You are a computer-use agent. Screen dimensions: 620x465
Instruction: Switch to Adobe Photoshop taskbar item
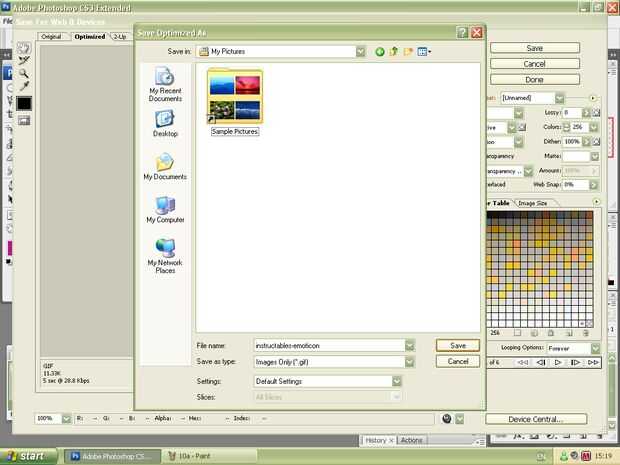pos(112,456)
